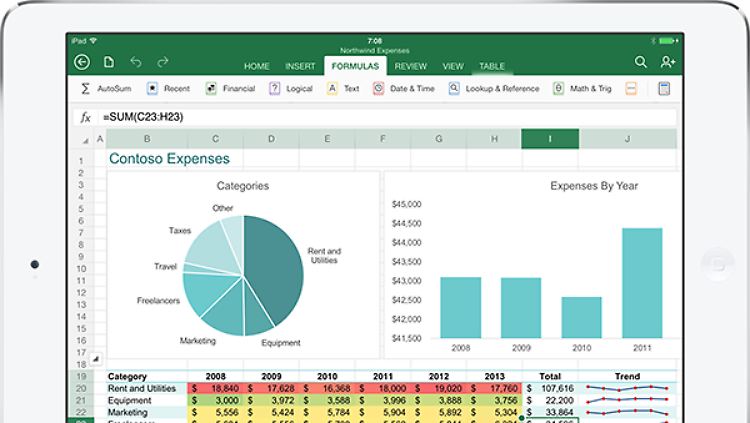This screenshot has height=423, width=750.
Task: Click the share add-person icon
Action: click(668, 62)
